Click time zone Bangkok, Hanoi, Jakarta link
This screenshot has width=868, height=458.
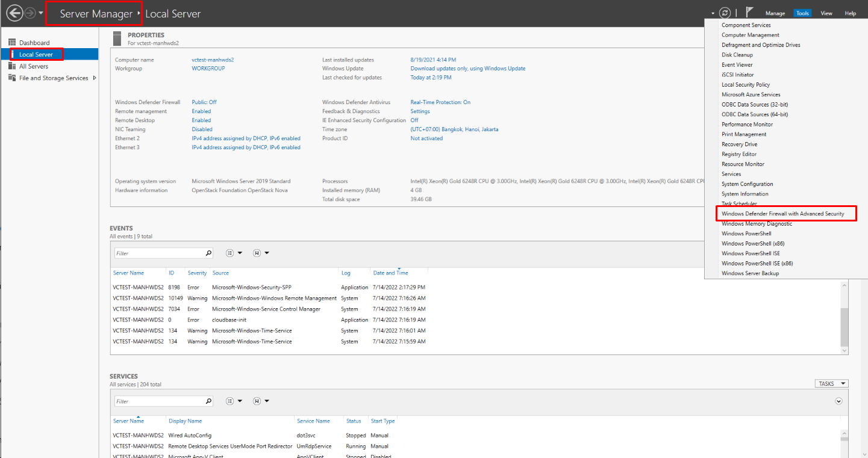[454, 129]
